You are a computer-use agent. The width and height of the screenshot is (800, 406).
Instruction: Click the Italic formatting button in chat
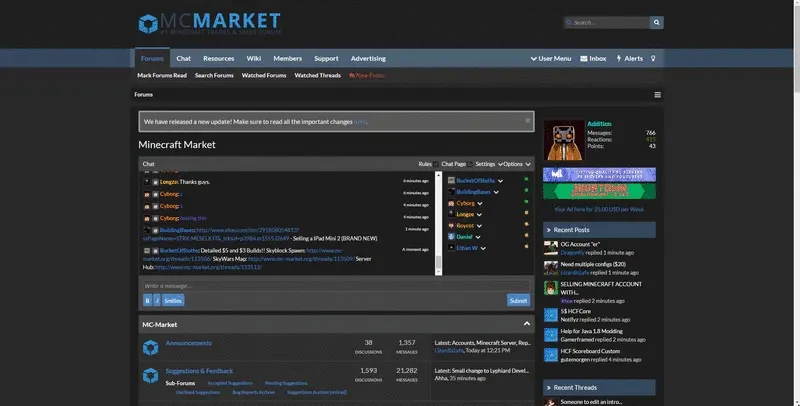coord(157,300)
